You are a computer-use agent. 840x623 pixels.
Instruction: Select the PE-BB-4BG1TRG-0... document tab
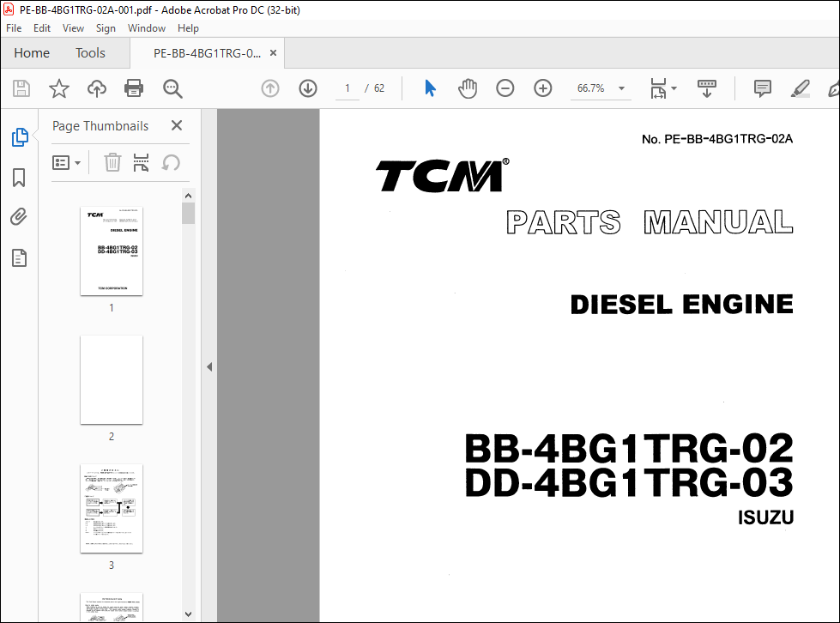tap(208, 53)
